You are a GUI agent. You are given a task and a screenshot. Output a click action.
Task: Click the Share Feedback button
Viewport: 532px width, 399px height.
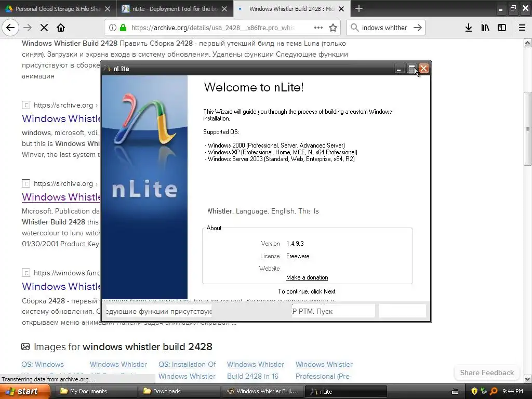(x=487, y=373)
